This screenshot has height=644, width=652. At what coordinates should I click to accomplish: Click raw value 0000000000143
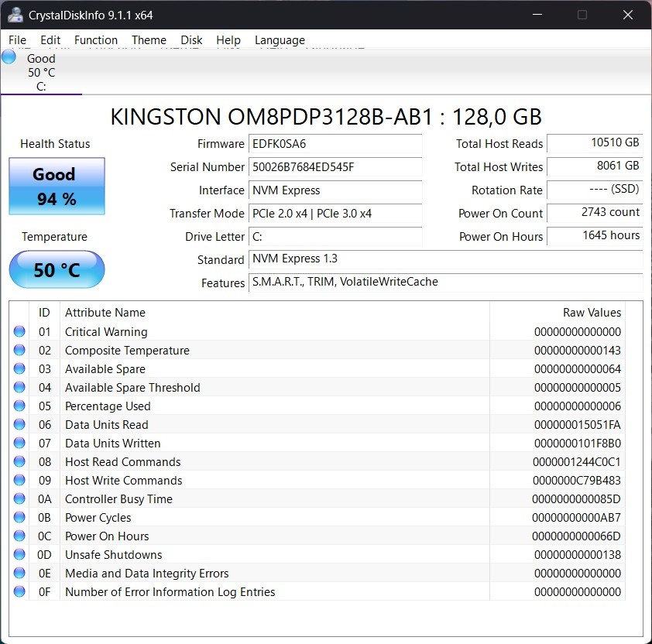(578, 351)
